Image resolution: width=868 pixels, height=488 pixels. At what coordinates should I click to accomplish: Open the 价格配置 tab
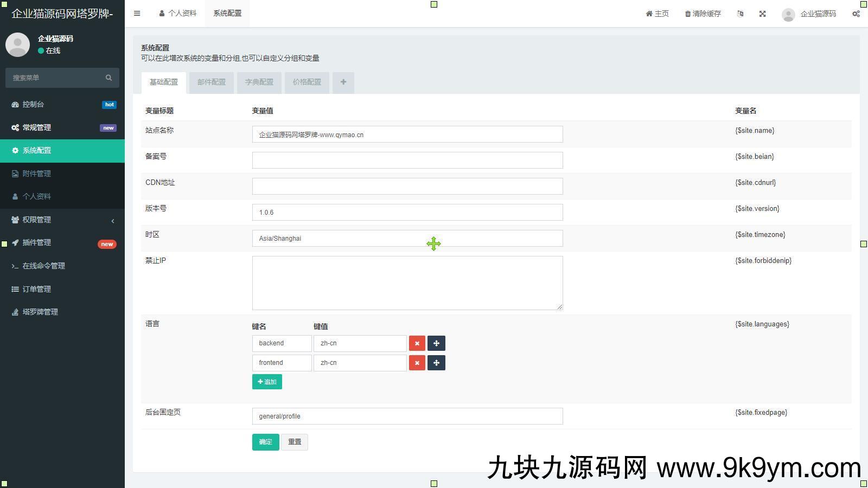[x=307, y=82]
